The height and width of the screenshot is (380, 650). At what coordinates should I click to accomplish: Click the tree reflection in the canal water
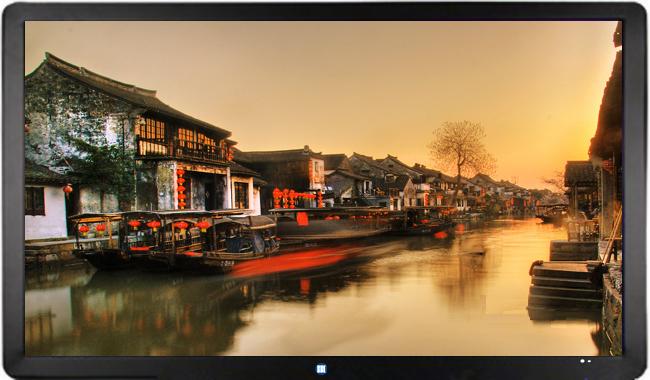(x=460, y=269)
